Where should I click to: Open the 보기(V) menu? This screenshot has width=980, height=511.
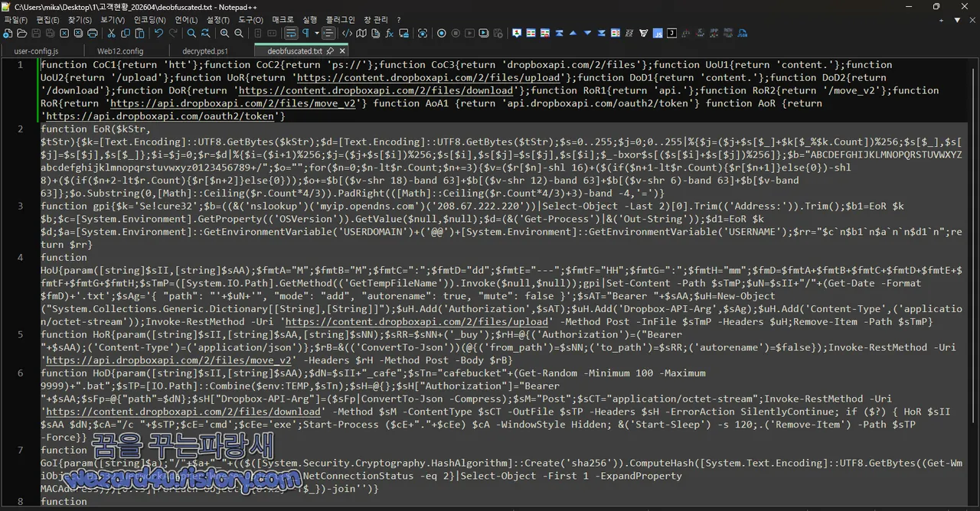click(113, 20)
